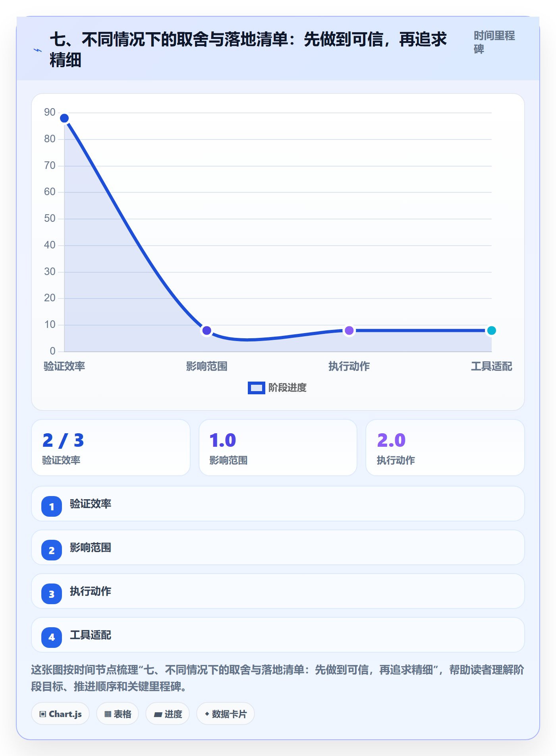Click the 表格 tag chip
The image size is (556, 756).
click(x=118, y=714)
